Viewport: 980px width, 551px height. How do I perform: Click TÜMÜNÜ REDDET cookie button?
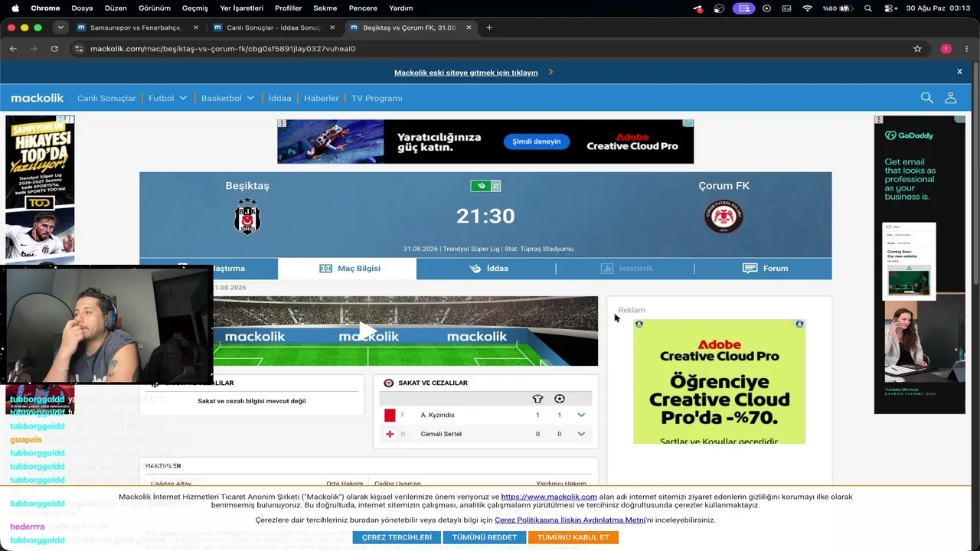click(x=485, y=537)
